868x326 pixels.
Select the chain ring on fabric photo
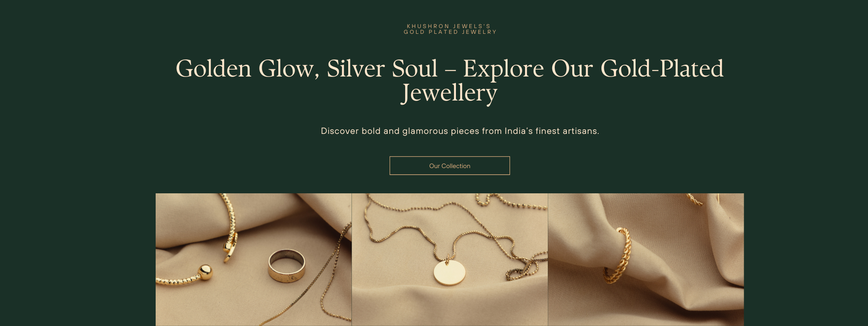click(x=646, y=259)
